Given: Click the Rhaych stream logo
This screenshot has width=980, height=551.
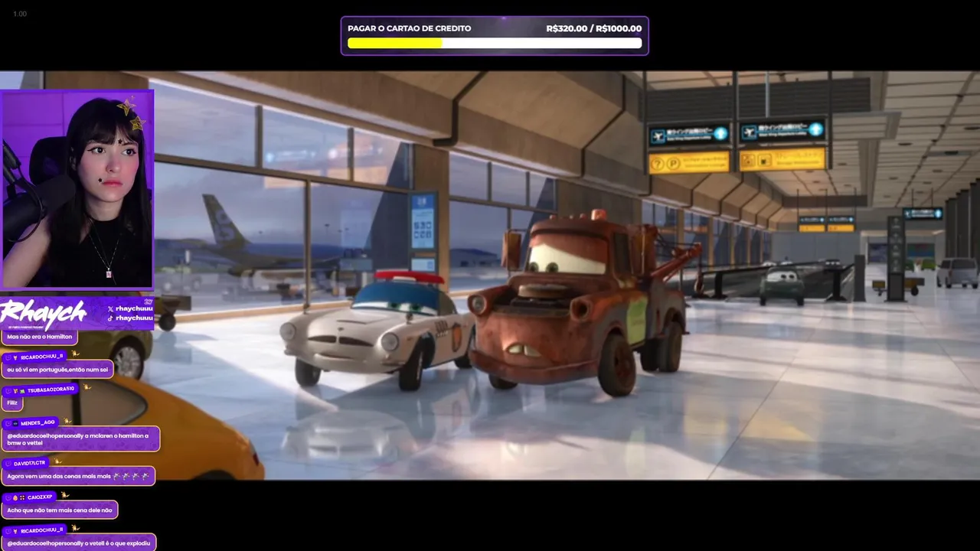Looking at the screenshot, I should [x=44, y=314].
